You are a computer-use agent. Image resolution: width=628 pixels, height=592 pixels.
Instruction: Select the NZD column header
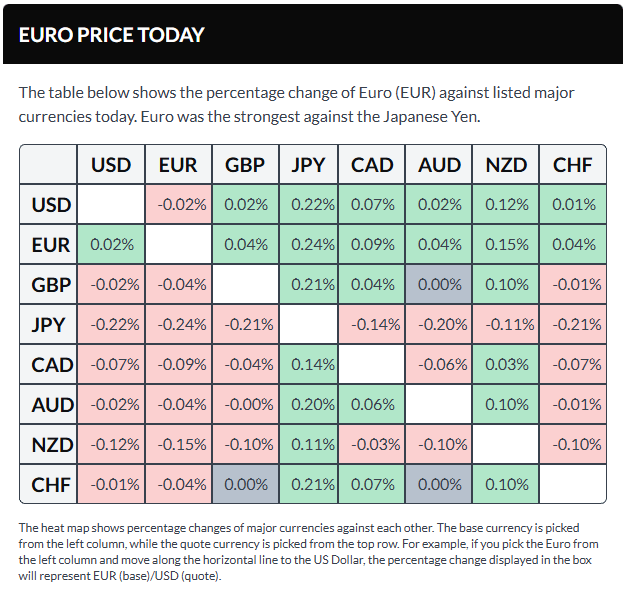point(506,165)
